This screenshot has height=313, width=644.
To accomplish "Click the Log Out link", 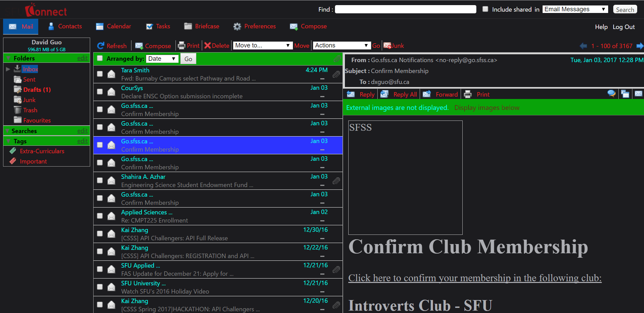I will 624,27.
